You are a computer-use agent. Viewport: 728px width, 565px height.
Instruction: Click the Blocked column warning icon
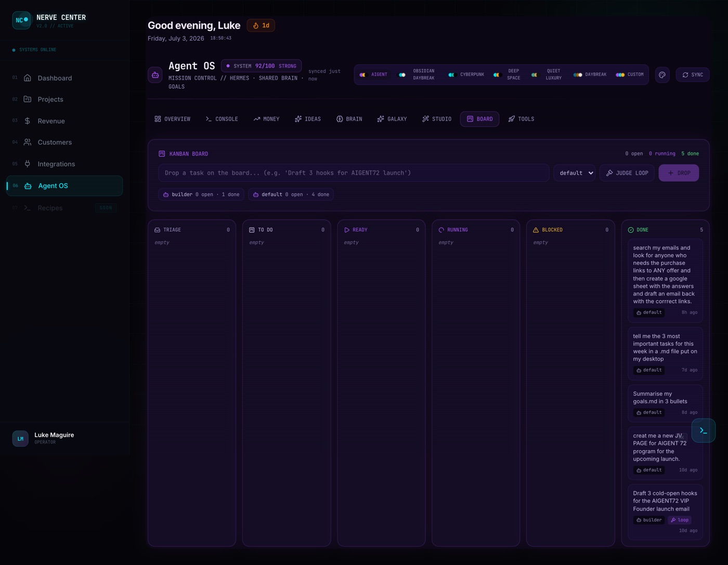[x=536, y=230]
